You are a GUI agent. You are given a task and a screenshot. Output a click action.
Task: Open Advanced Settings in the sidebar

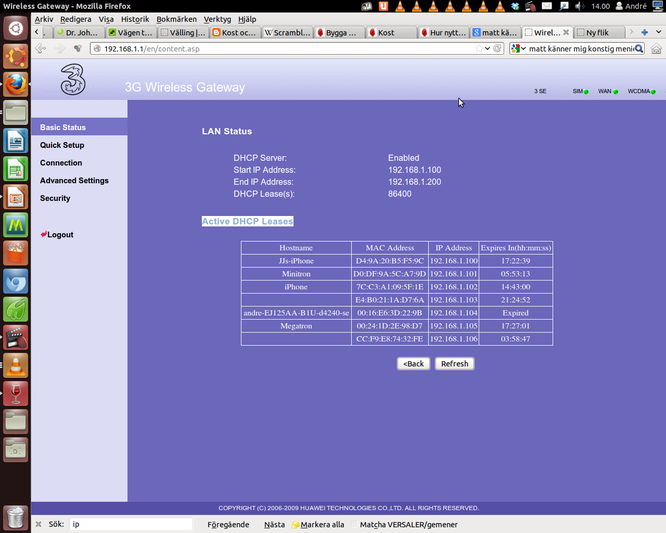tap(74, 181)
